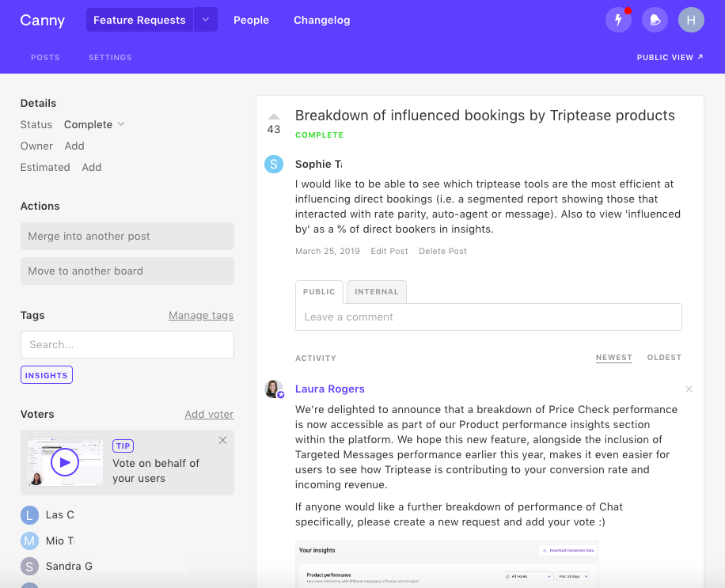The width and height of the screenshot is (725, 588).
Task: Dismiss the Vote on behalf tip
Action: pyautogui.click(x=223, y=440)
